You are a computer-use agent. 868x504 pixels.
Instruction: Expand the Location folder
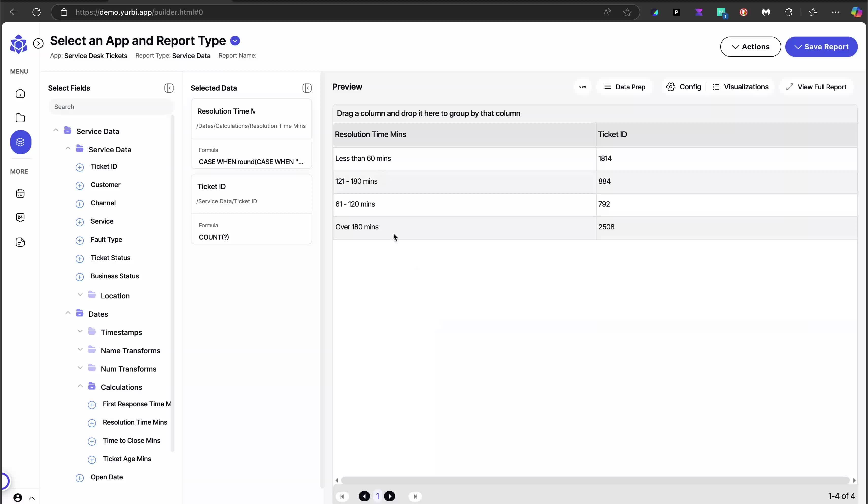click(80, 295)
